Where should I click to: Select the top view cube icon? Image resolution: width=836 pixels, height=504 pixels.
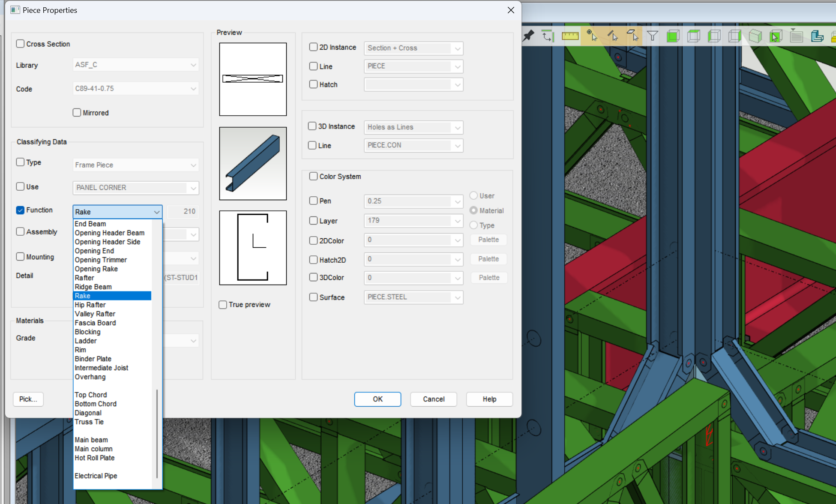(693, 36)
